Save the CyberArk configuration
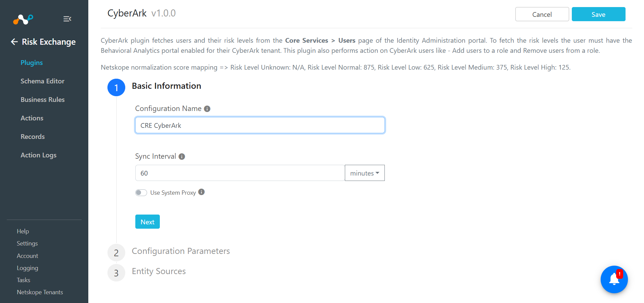 click(598, 14)
